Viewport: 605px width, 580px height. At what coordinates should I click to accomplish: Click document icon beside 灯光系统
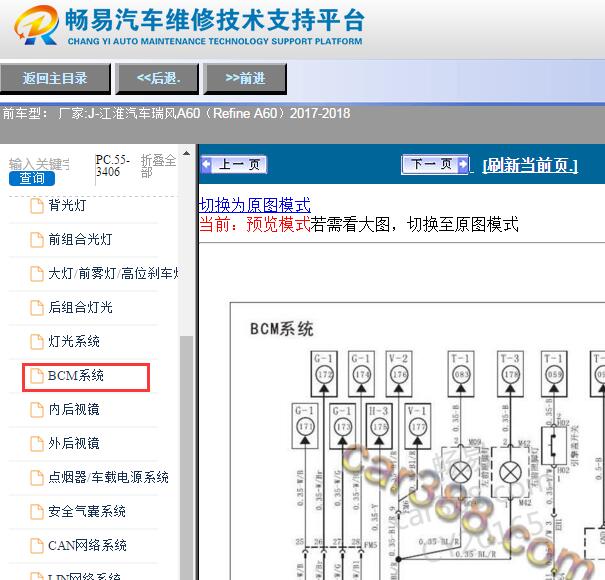click(37, 342)
